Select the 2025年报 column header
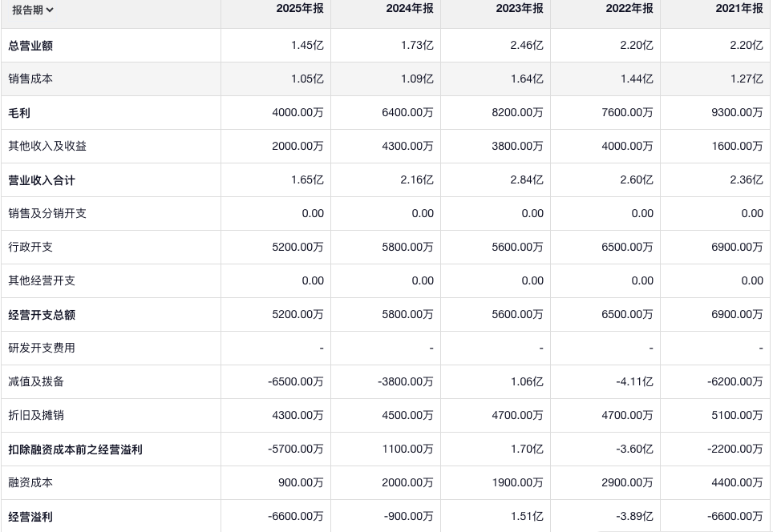The width and height of the screenshot is (773, 532). [x=300, y=9]
